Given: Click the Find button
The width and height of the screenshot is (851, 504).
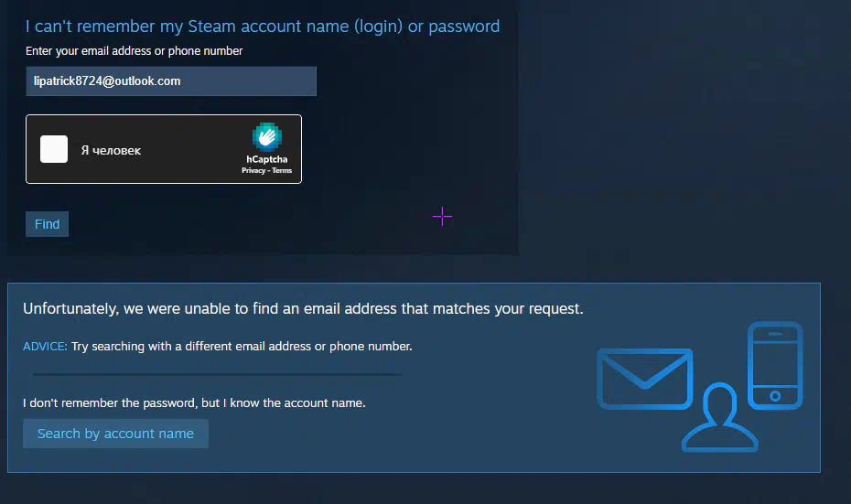Looking at the screenshot, I should (x=48, y=224).
